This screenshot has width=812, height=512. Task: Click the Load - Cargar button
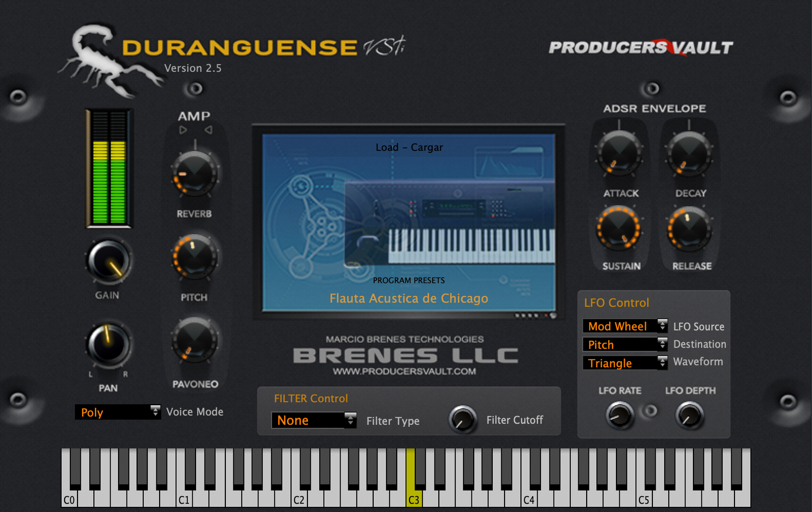point(409,148)
